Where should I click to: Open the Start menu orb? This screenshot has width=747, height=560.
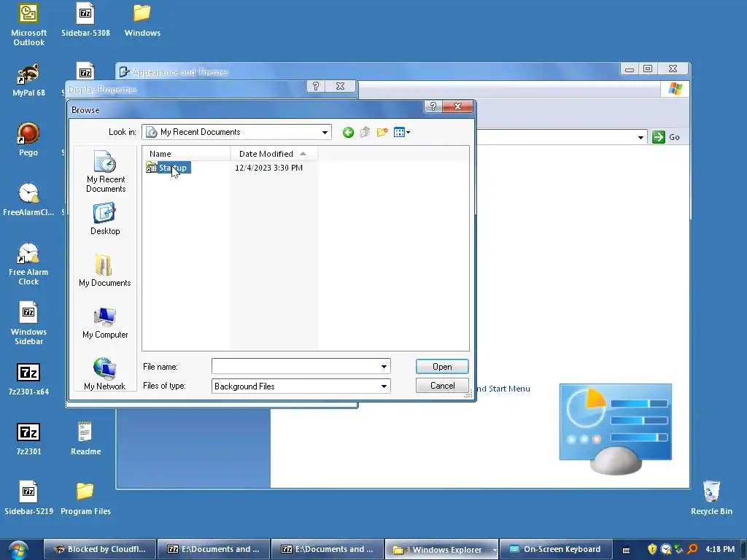18,550
